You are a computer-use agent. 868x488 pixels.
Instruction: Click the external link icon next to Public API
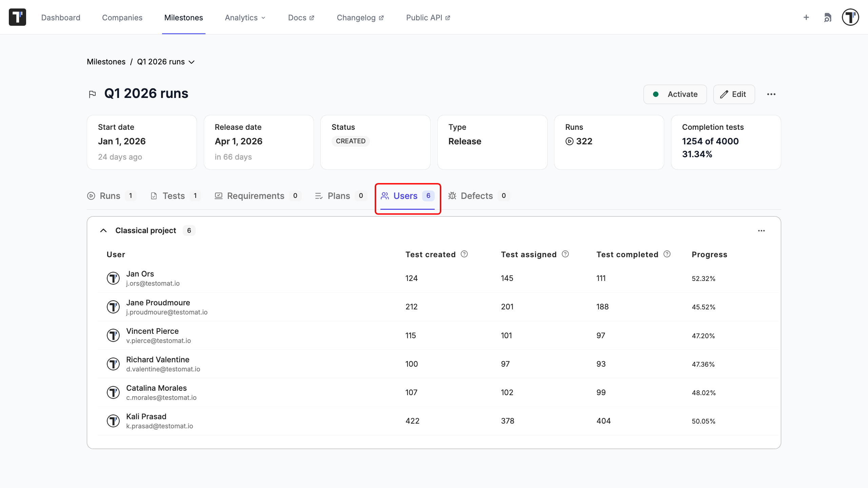click(x=448, y=18)
